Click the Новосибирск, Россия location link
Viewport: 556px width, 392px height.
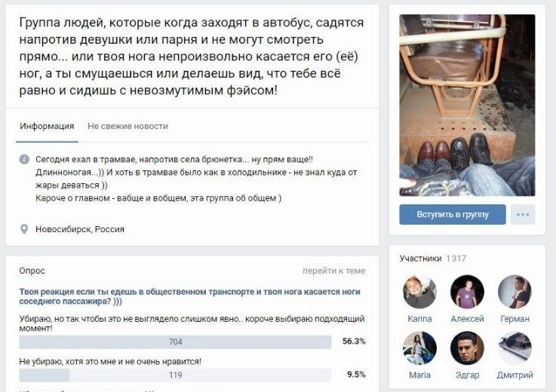(80, 229)
